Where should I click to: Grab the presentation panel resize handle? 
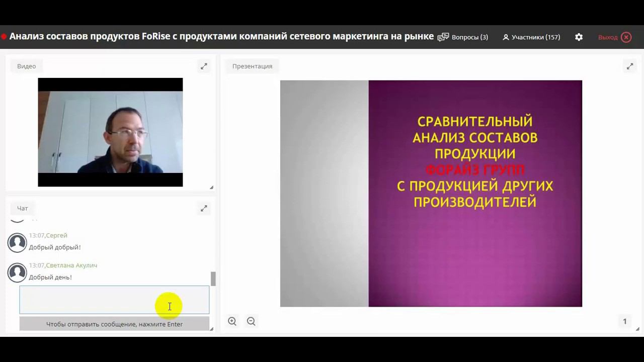637,329
